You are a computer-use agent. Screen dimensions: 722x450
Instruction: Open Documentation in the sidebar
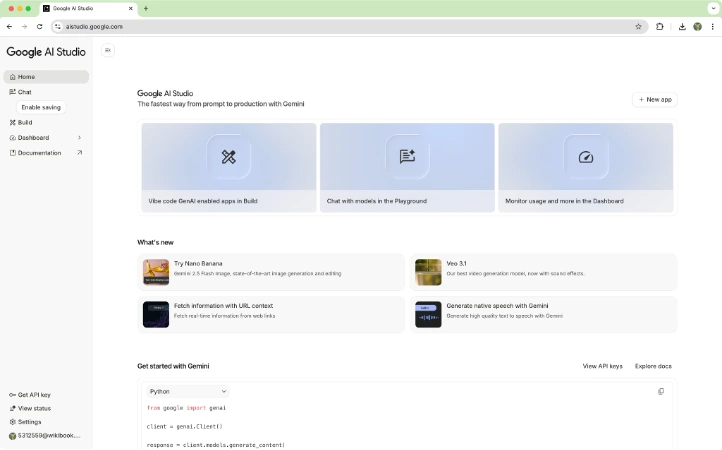point(46,153)
